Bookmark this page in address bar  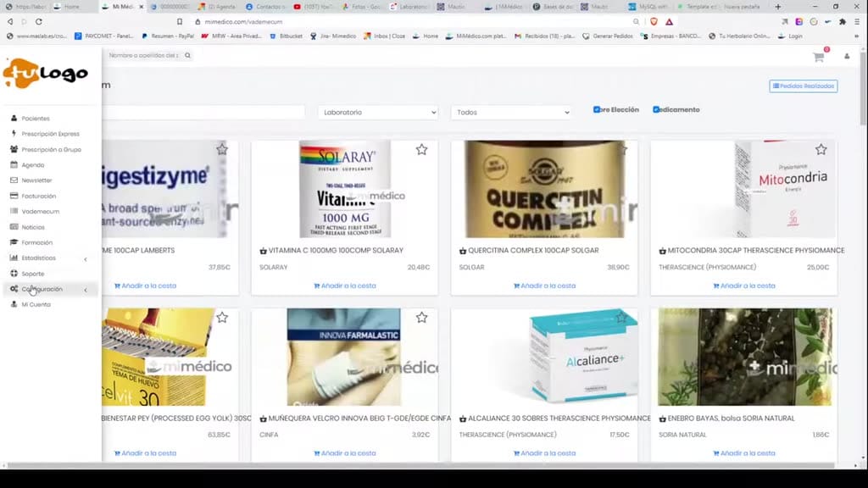click(x=180, y=21)
